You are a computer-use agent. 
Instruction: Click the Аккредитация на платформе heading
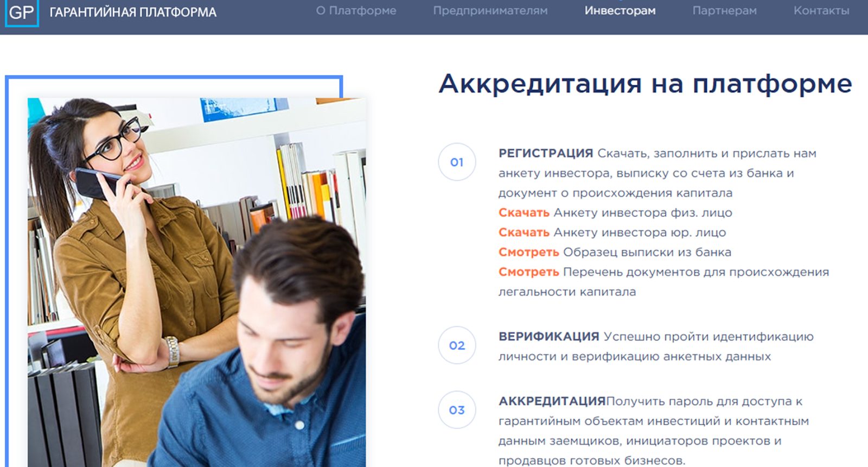point(645,84)
